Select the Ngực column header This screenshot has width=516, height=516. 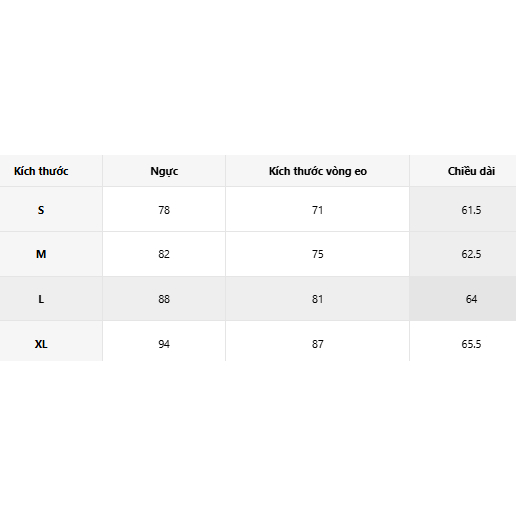(164, 171)
